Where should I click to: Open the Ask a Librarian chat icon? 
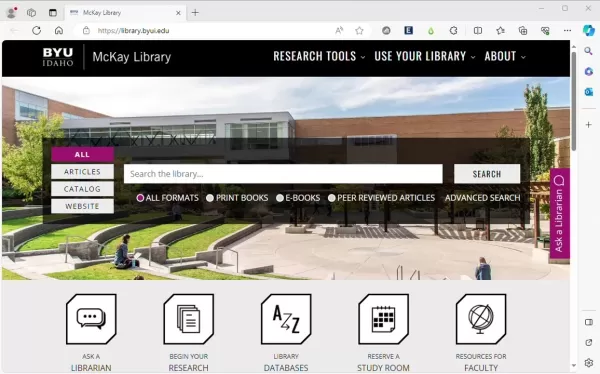[91, 319]
